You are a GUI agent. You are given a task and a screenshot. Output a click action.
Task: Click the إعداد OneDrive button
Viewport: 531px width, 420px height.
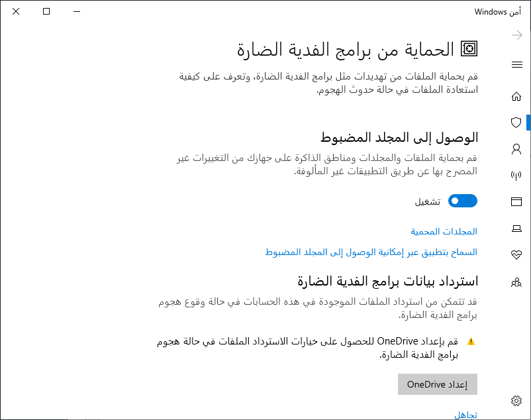[x=438, y=384]
